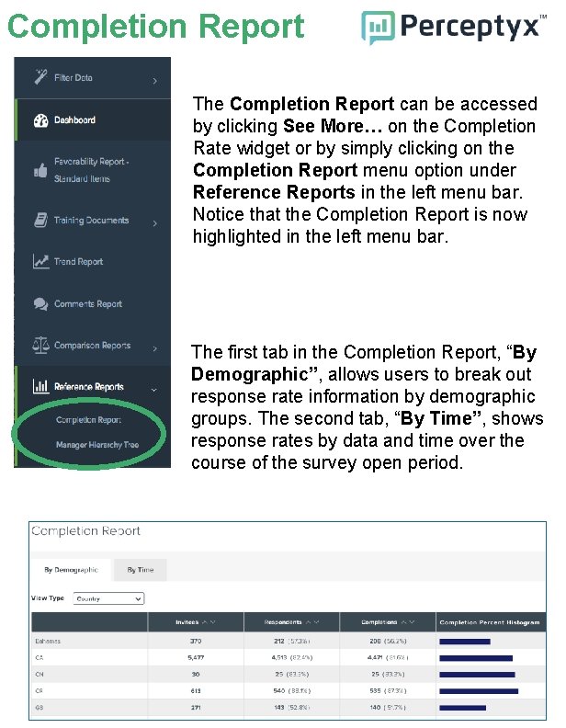Select Completion Report under Reference Reports

tap(88, 420)
